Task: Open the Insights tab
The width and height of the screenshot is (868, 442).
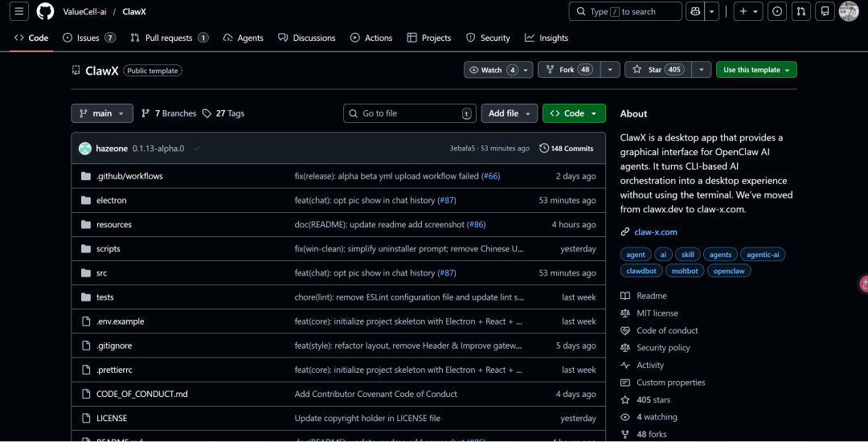Action: click(x=547, y=38)
